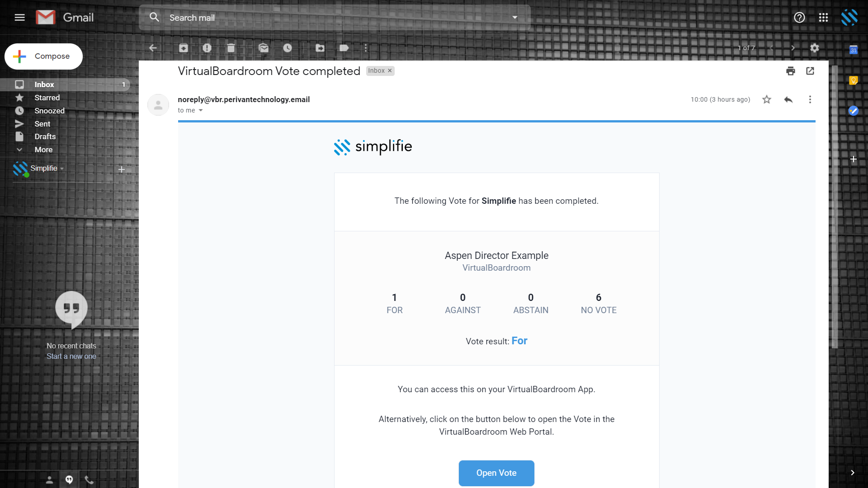The height and width of the screenshot is (488, 868).
Task: Focus the Search mail field
Action: [335, 18]
